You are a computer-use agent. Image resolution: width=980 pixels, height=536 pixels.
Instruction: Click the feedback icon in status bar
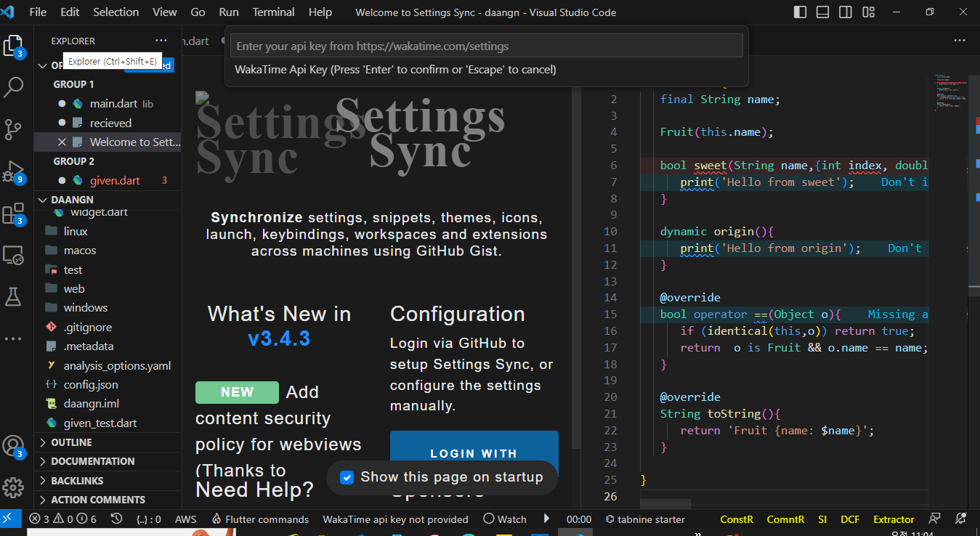pyautogui.click(x=936, y=519)
